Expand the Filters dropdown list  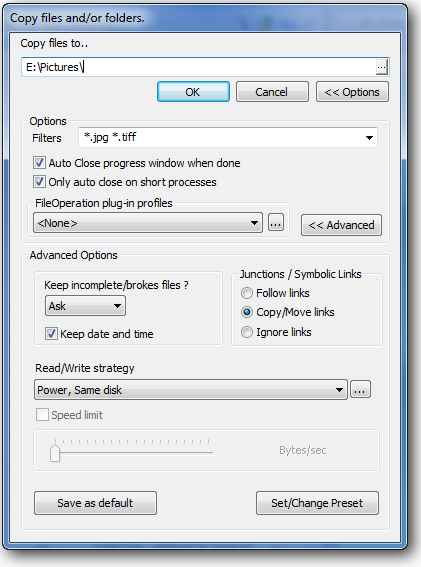click(369, 137)
